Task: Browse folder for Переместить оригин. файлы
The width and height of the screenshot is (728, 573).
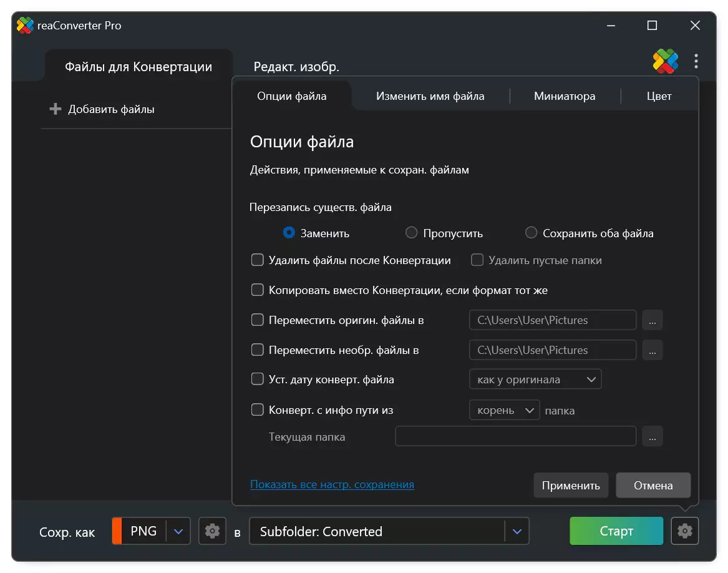Action: point(652,320)
